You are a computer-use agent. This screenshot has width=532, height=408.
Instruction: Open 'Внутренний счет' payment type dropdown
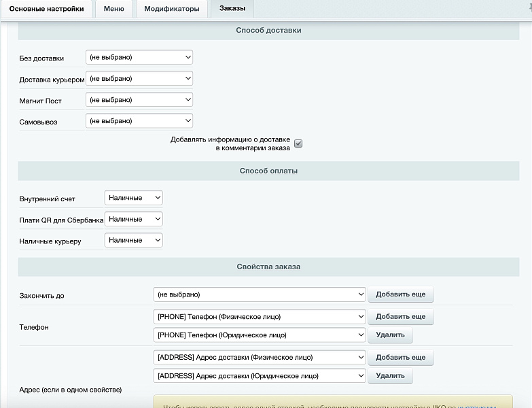134,198
